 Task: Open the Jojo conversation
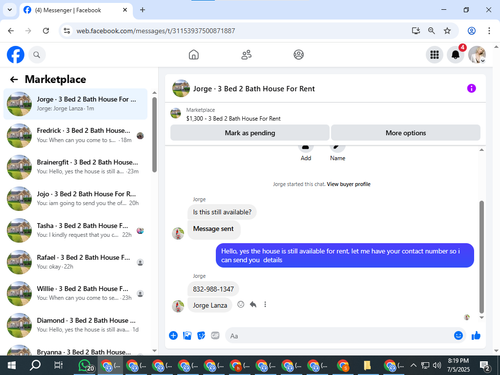[75, 198]
